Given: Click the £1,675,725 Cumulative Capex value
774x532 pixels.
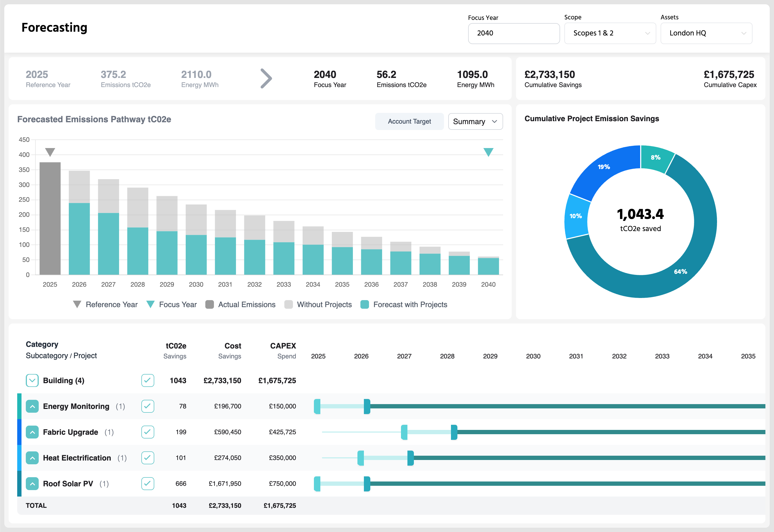Looking at the screenshot, I should click(x=729, y=74).
